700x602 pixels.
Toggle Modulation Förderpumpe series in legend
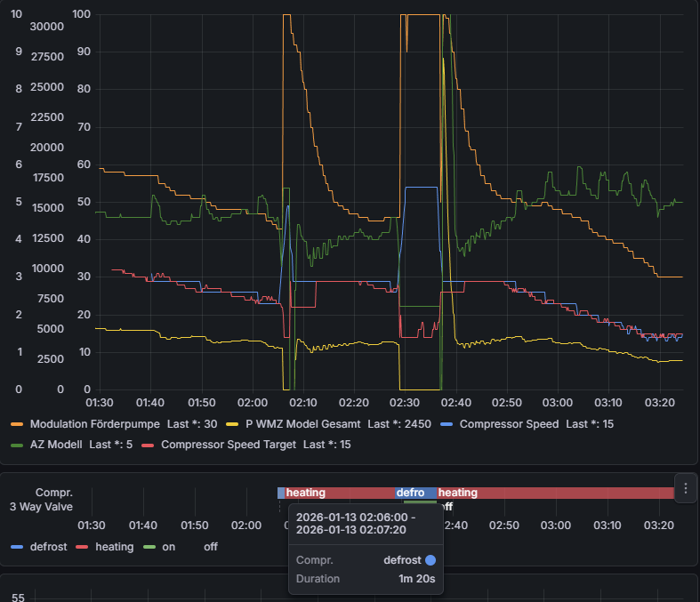pos(94,424)
